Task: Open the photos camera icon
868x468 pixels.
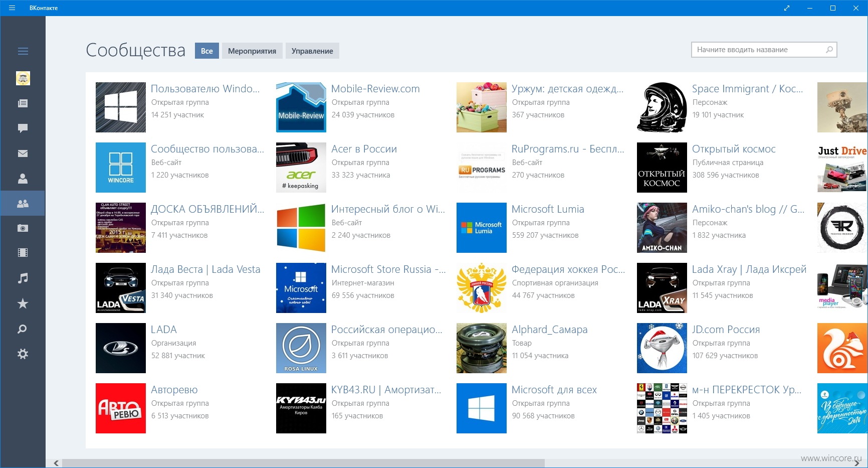Action: (23, 228)
